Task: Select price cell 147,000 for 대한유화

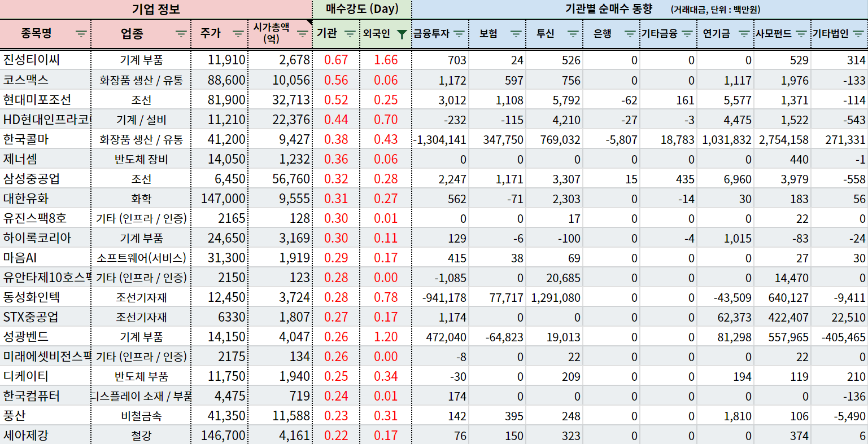Action: point(220,199)
